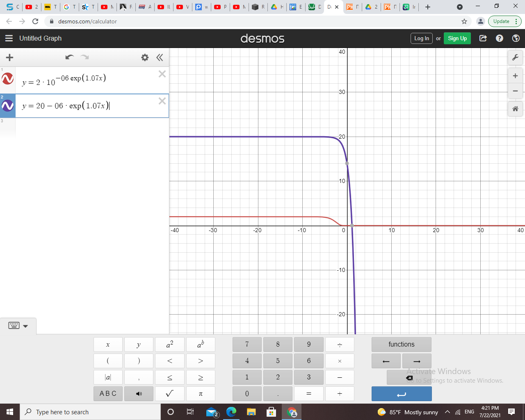Click the a squared key
This screenshot has height=420, width=525.
click(x=169, y=345)
